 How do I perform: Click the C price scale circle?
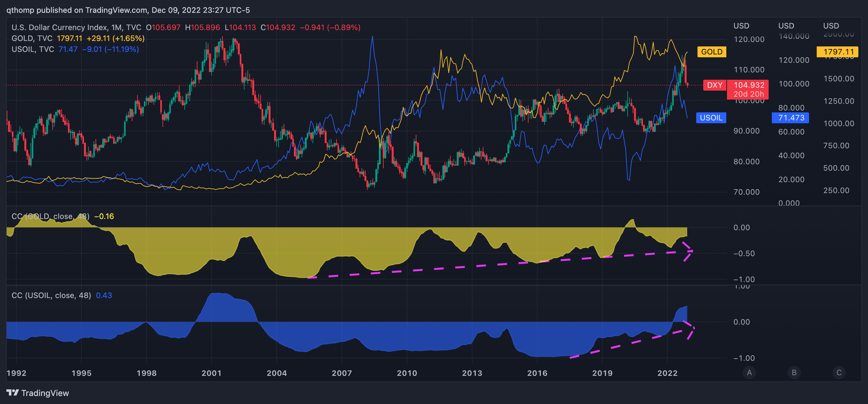(x=839, y=372)
